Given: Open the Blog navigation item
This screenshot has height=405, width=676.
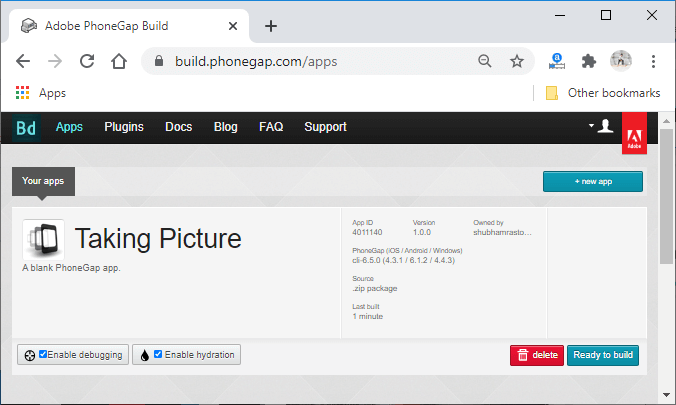Looking at the screenshot, I should point(225,127).
